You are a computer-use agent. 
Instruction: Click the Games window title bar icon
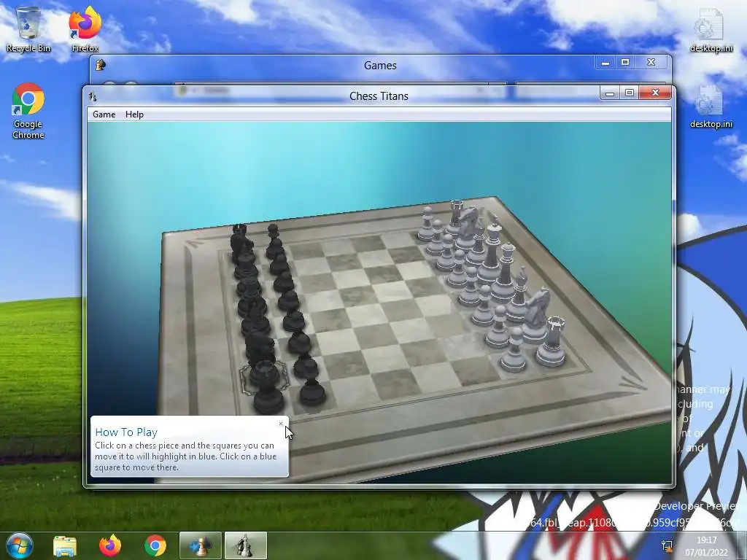click(100, 65)
